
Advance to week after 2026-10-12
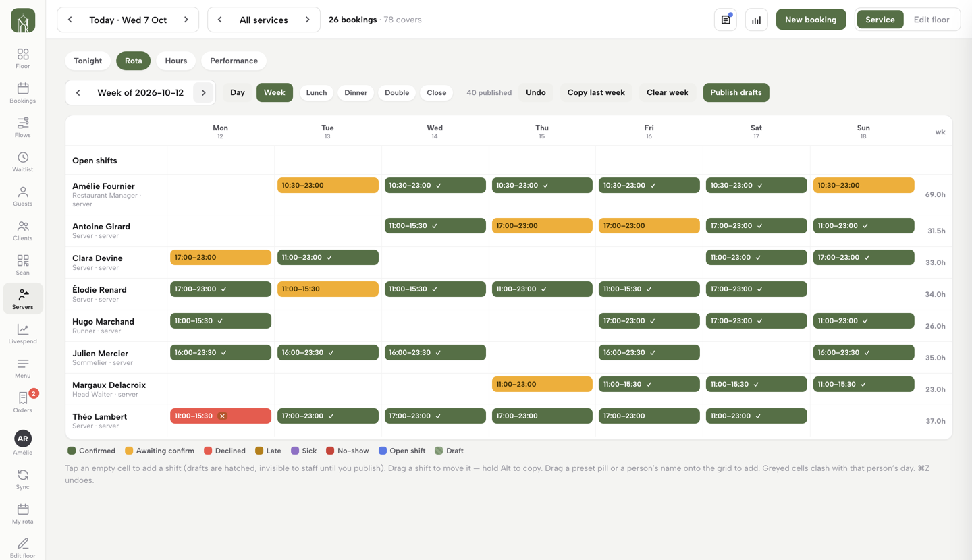[x=204, y=92]
